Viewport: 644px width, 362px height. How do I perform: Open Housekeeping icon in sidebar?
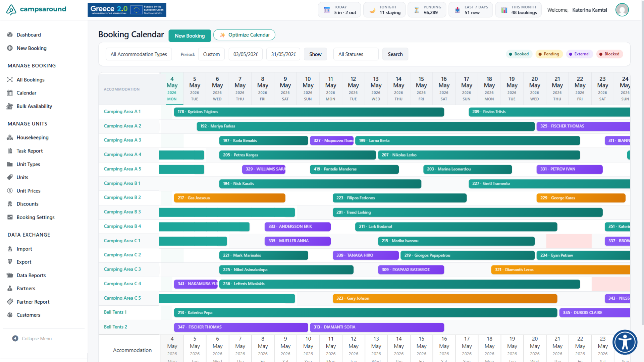10,137
